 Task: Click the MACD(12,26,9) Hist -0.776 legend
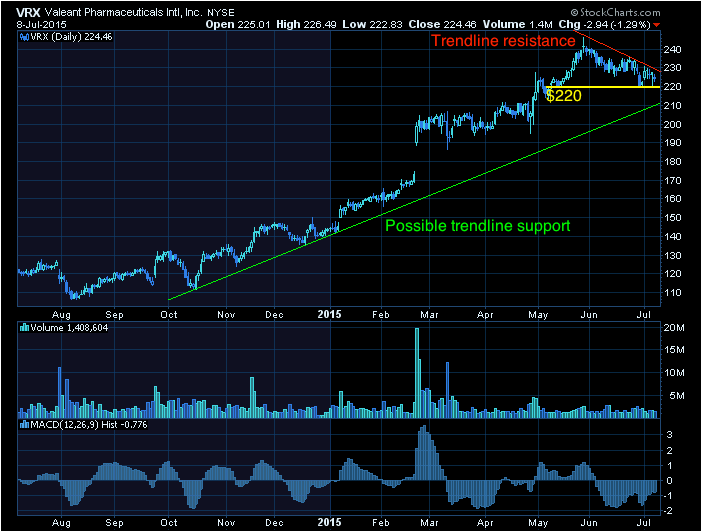click(88, 425)
